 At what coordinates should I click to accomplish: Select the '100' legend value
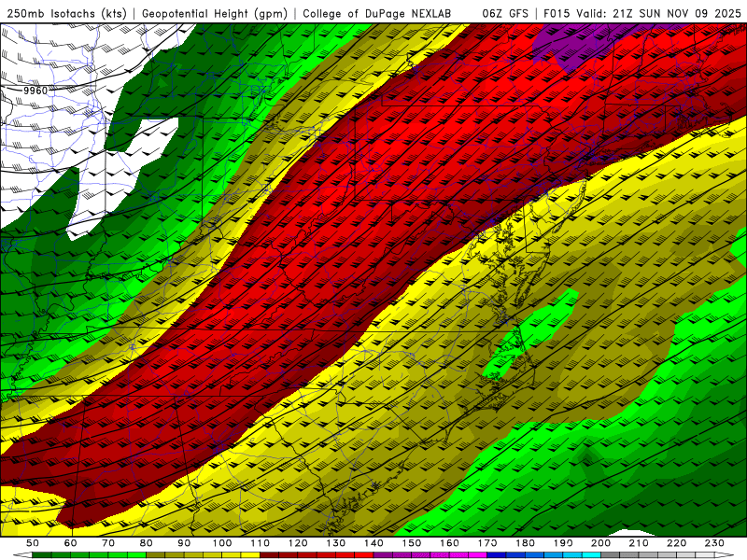point(222,543)
